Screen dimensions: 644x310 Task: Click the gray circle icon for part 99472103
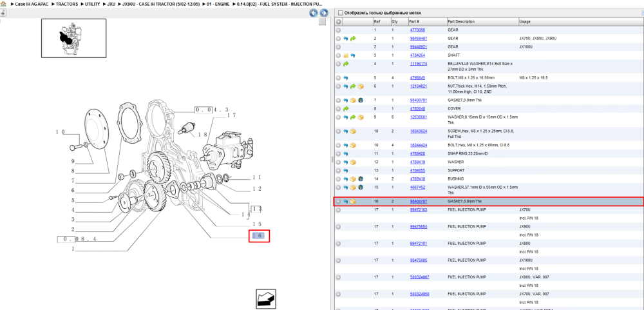pos(339,210)
